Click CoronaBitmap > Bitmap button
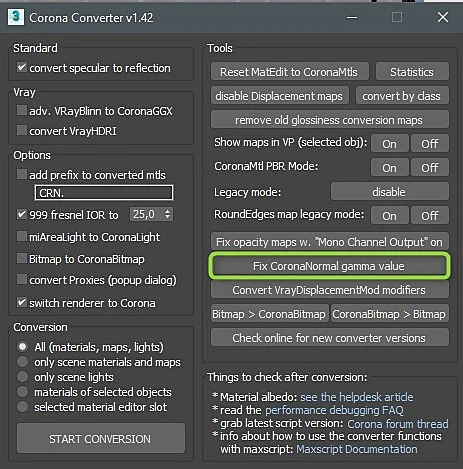Image resolution: width=463 pixels, height=469 pixels. click(x=390, y=314)
